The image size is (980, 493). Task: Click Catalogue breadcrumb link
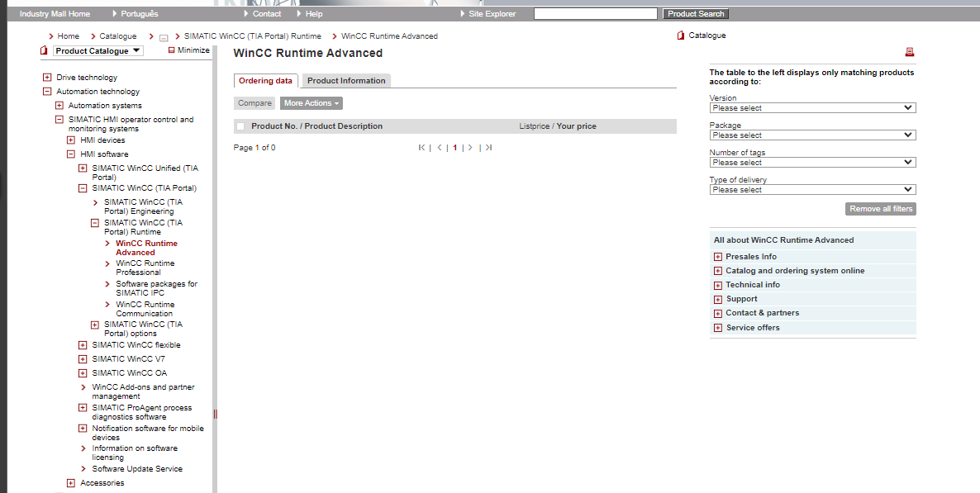117,36
